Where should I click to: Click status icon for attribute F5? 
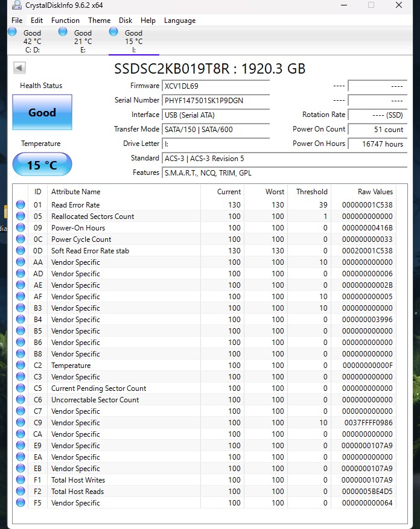pyautogui.click(x=21, y=502)
